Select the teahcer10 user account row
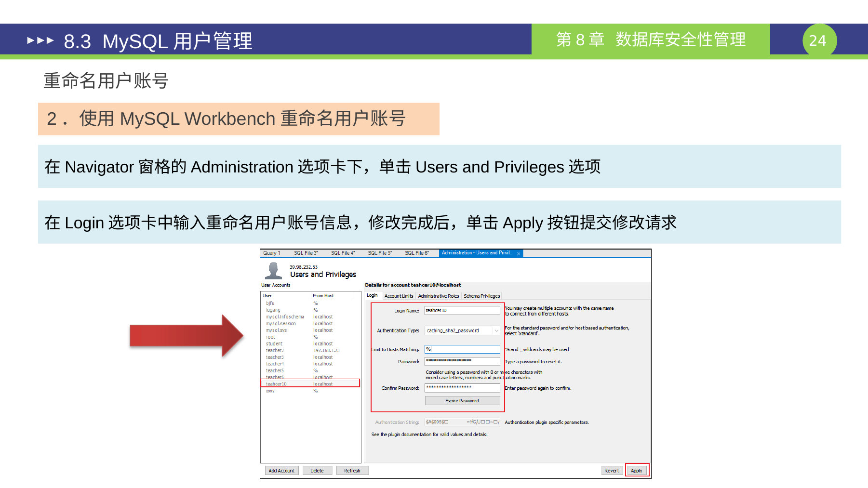Viewport: 868px width, 488px height. tap(310, 384)
